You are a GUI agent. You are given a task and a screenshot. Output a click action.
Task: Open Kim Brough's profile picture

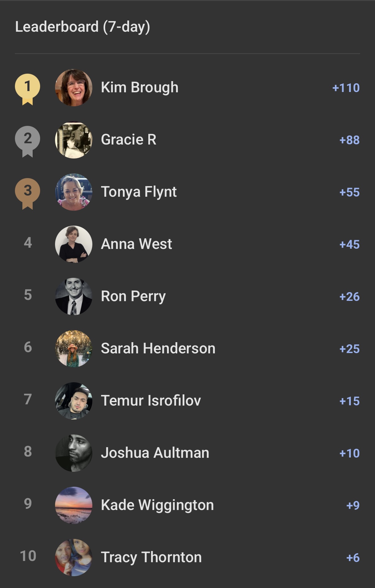click(74, 87)
